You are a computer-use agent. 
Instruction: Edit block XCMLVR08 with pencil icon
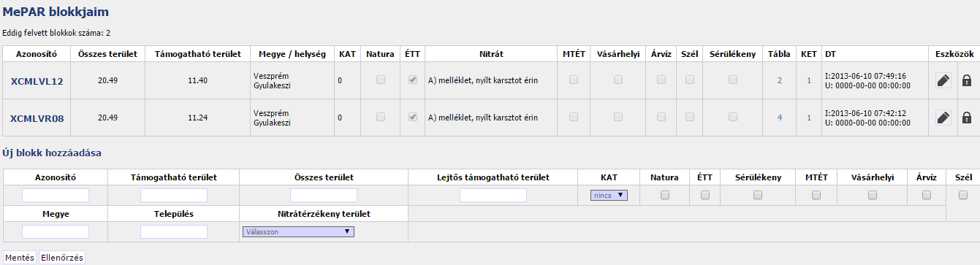coord(943,118)
